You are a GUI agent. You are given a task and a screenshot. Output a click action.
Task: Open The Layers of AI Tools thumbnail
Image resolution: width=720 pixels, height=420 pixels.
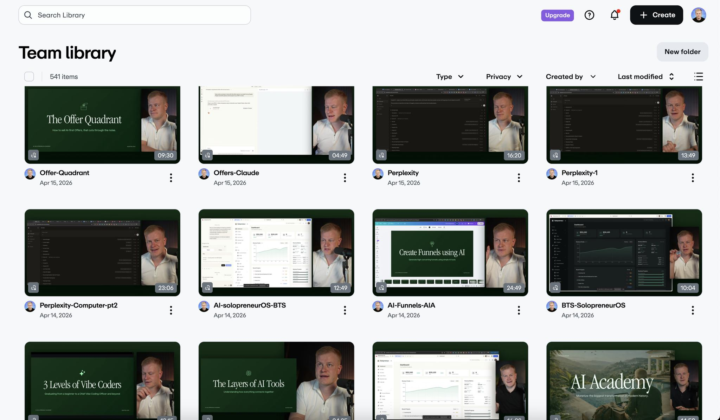(x=276, y=381)
